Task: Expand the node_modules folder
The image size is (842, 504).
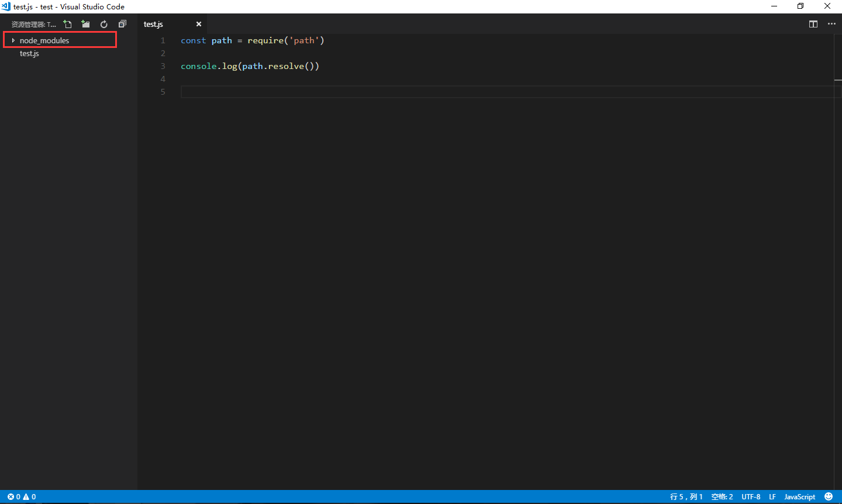Action: click(13, 40)
